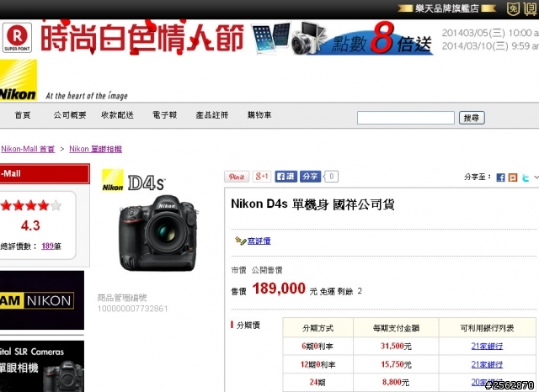
Task: Open the yellow Nikon brand logo
Action: (19, 80)
